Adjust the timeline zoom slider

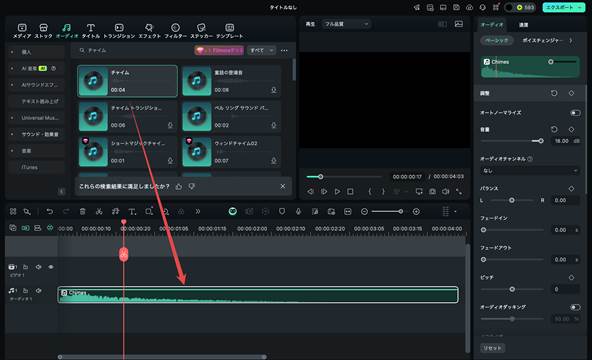[387, 211]
